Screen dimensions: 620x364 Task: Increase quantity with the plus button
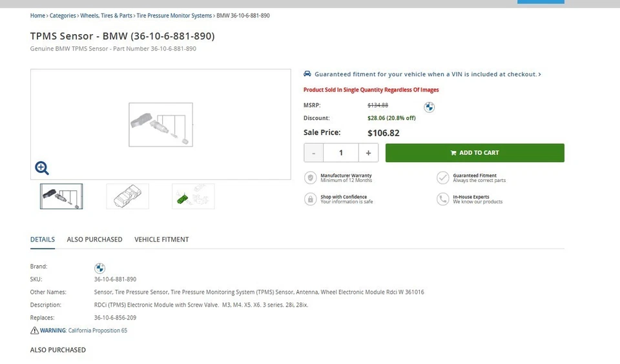(x=368, y=153)
